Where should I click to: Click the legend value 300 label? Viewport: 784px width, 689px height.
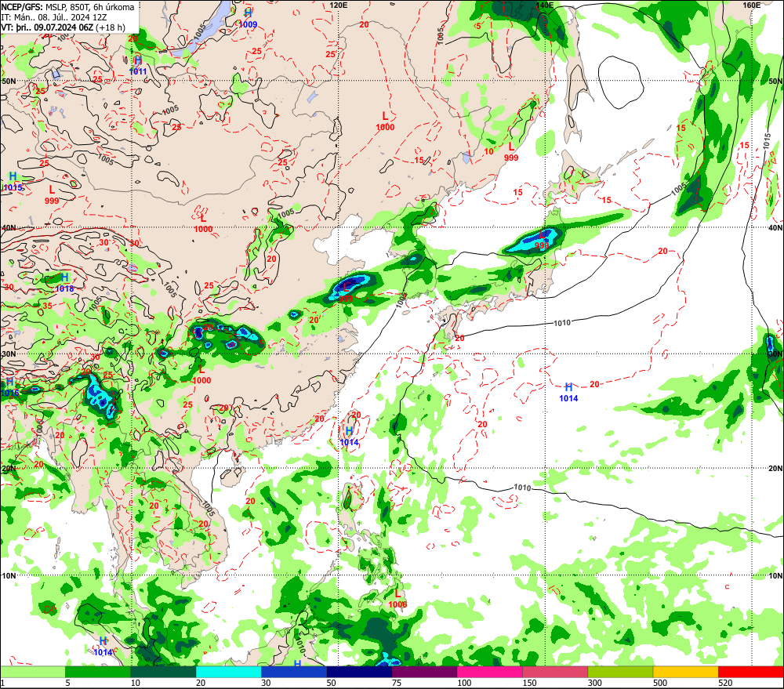(x=594, y=683)
